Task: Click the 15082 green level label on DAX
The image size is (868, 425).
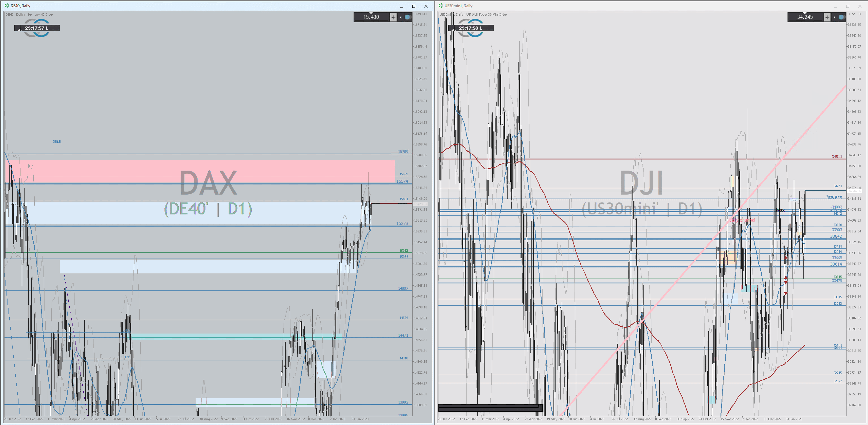Action: click(404, 250)
